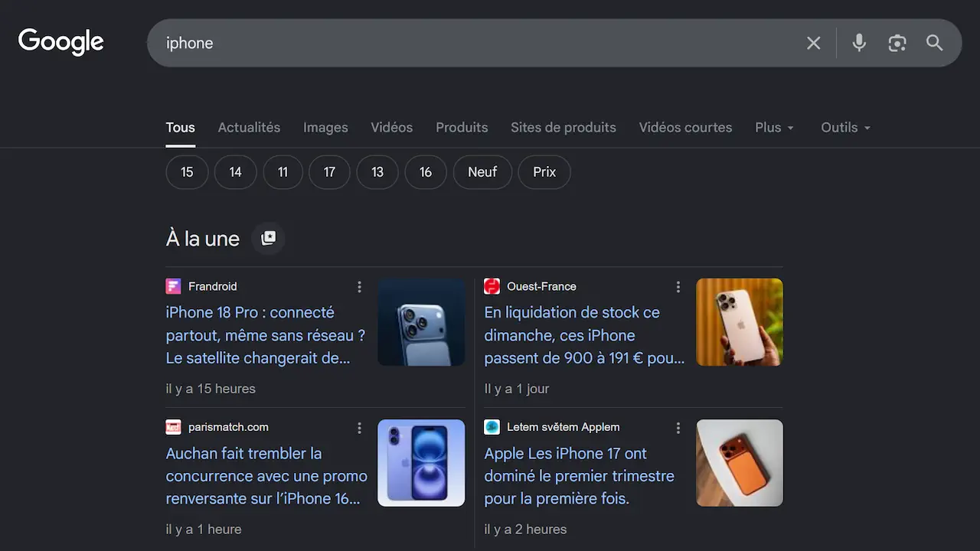Image resolution: width=980 pixels, height=551 pixels.
Task: Click the parismatch.com blue iPhone thumbnail
Action: (x=421, y=463)
